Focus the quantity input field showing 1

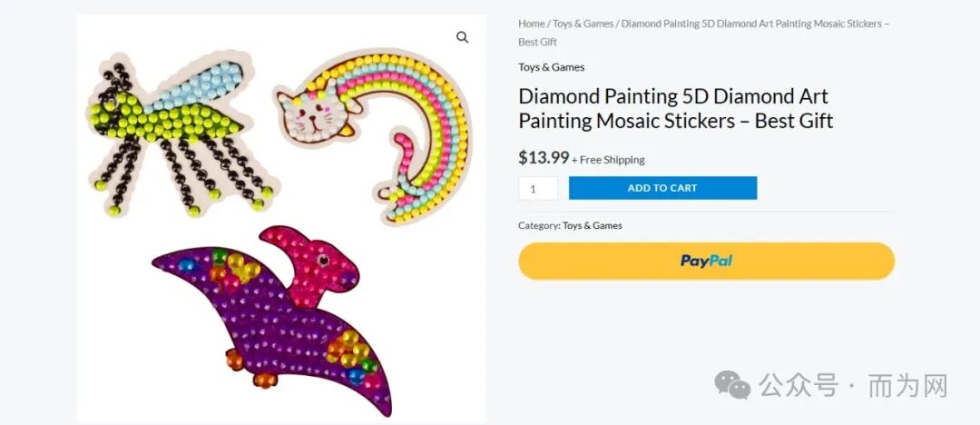(537, 188)
